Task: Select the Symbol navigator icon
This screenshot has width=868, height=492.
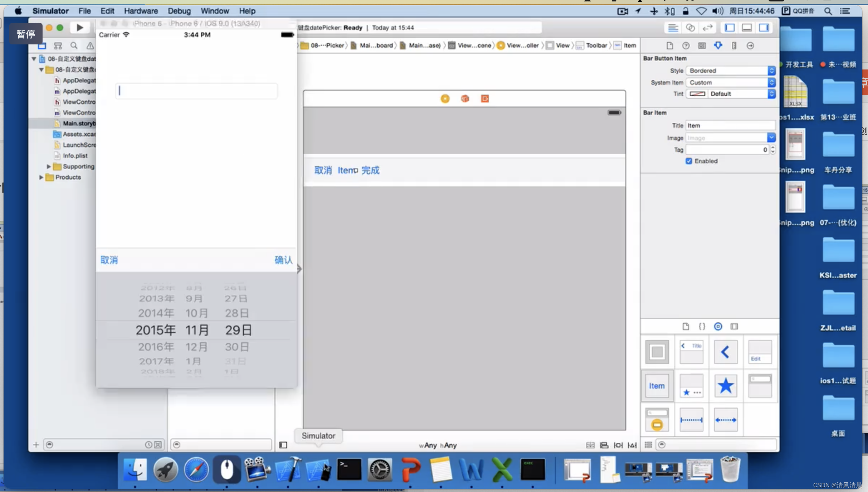Action: pos(58,45)
